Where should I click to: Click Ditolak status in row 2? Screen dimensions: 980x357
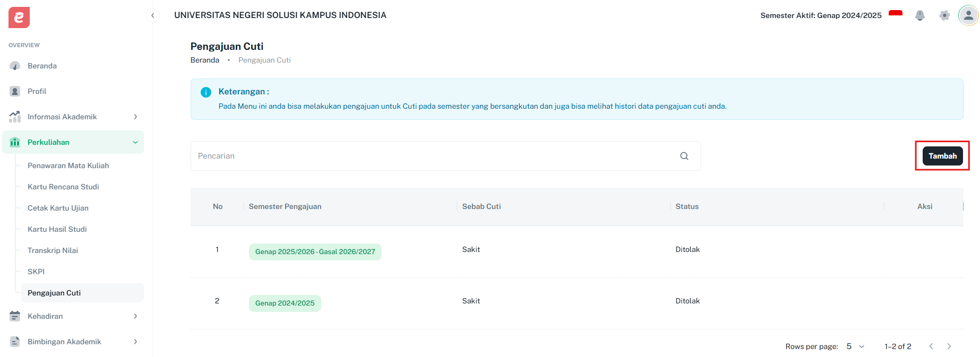click(687, 301)
